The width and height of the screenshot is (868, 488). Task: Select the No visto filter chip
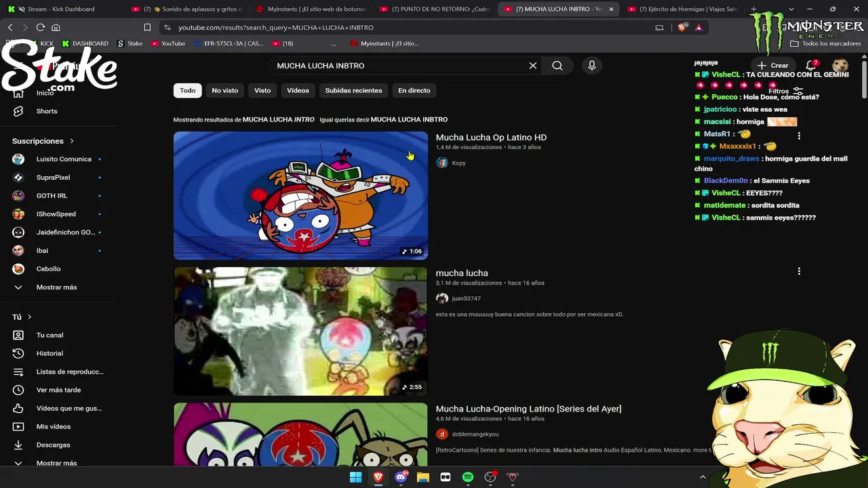[225, 90]
